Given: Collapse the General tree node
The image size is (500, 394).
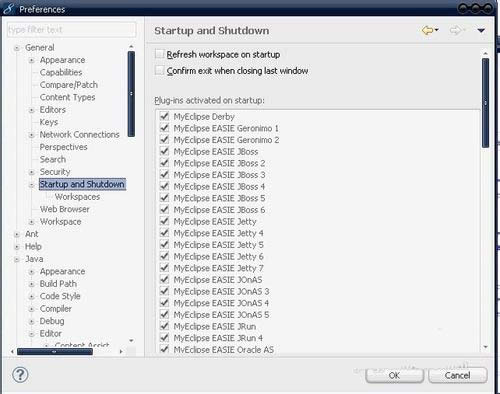Looking at the screenshot, I should coord(17,48).
